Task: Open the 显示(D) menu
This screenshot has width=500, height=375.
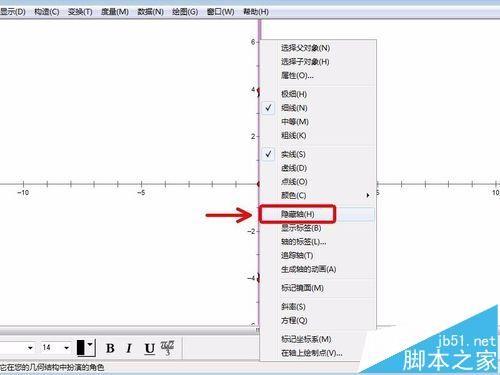Action: click(13, 12)
